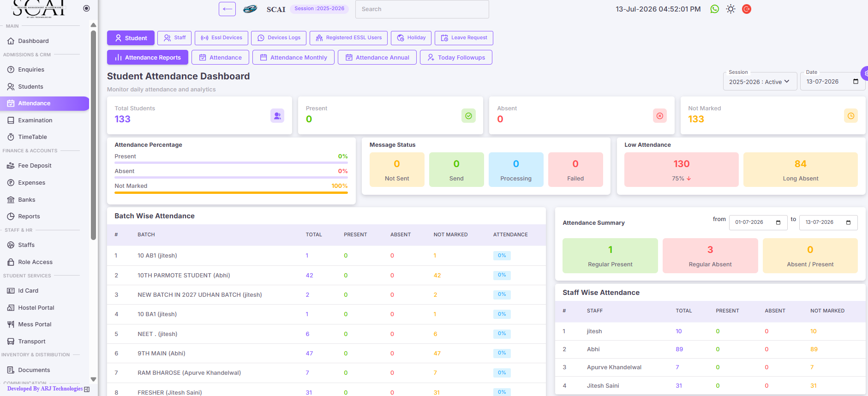
Task: Click the WhatsApp icon in header
Action: coord(714,9)
